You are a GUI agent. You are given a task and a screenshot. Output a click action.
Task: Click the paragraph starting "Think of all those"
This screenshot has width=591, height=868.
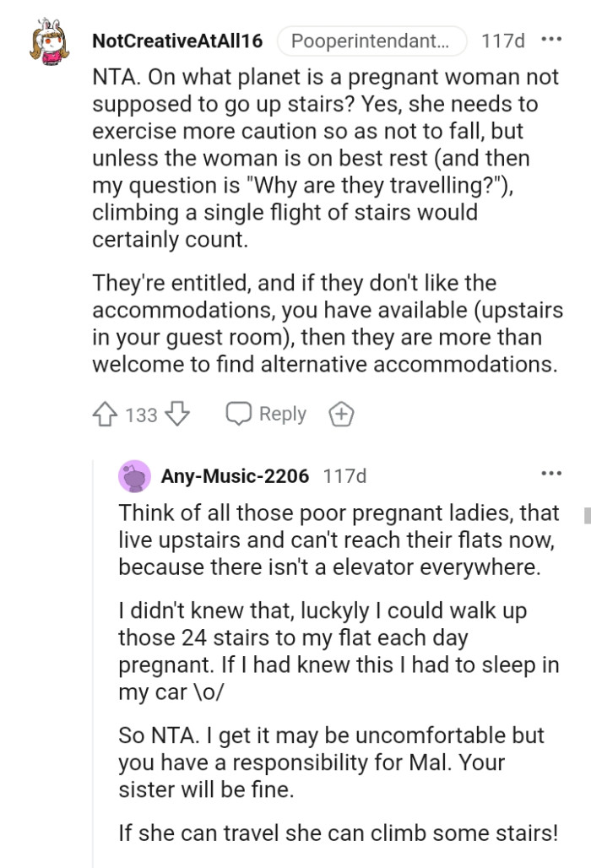coord(338,540)
